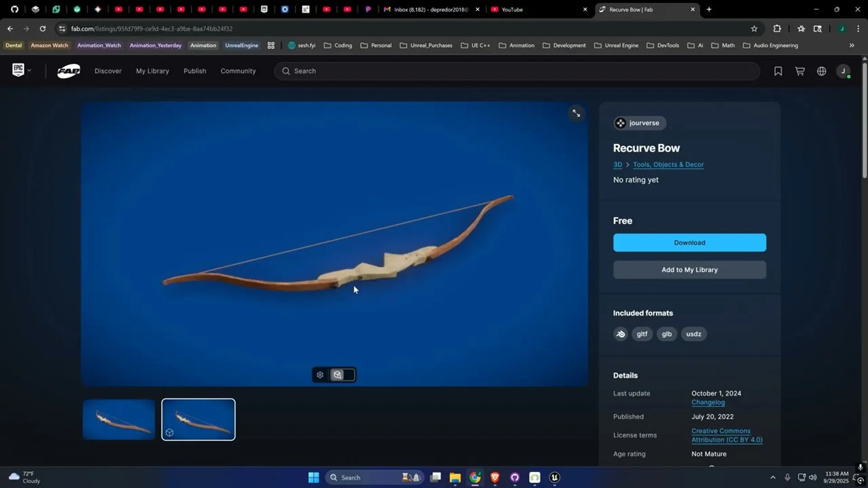This screenshot has width=868, height=488.
Task: Open the Discover navigation item
Action: (x=108, y=71)
